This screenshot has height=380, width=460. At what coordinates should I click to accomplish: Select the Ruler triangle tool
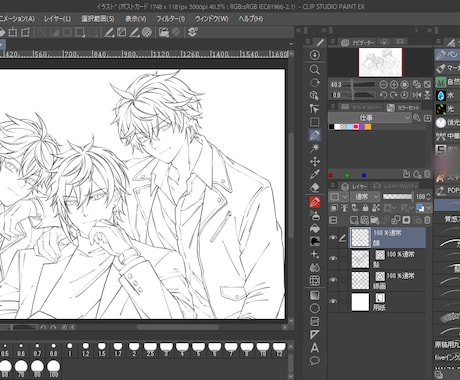tap(314, 334)
